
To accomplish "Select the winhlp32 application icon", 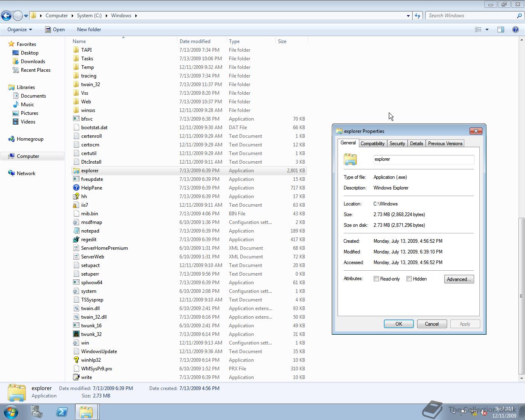I will [x=76, y=360].
